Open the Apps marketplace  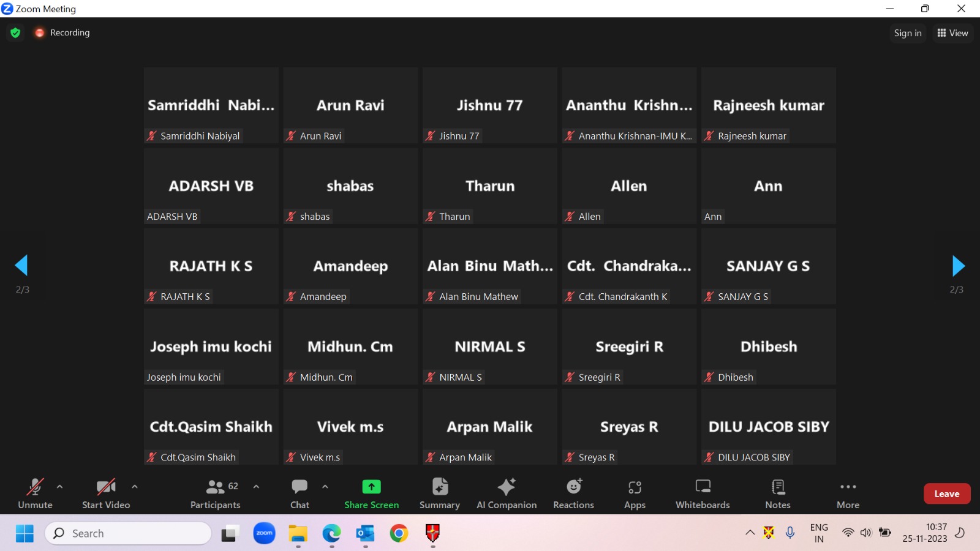point(635,493)
